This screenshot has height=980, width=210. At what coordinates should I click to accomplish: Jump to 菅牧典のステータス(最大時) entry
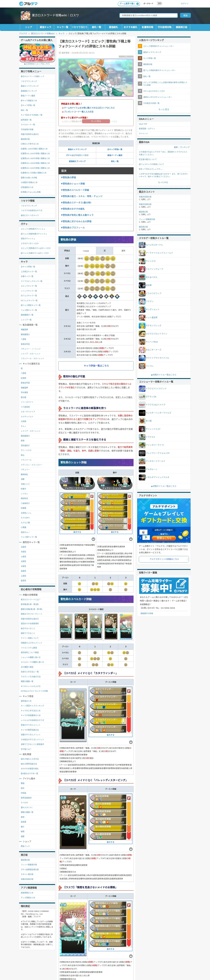pyautogui.click(x=76, y=202)
